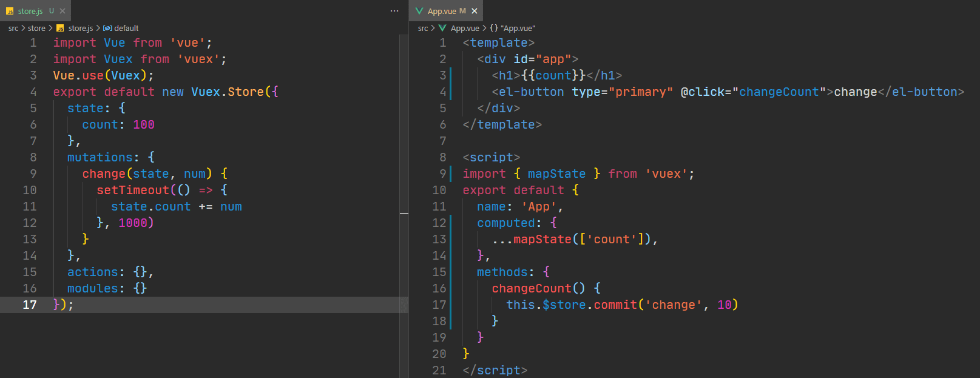
Task: Click mapState in the import statement
Action: point(557,174)
